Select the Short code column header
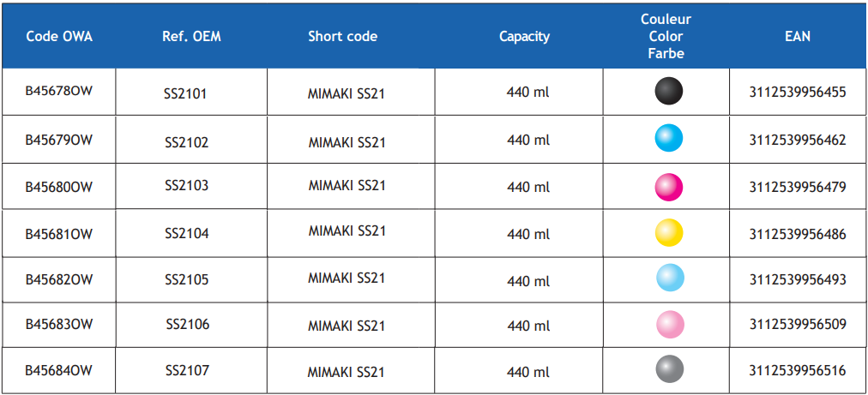This screenshot has width=868, height=395. pyautogui.click(x=343, y=37)
